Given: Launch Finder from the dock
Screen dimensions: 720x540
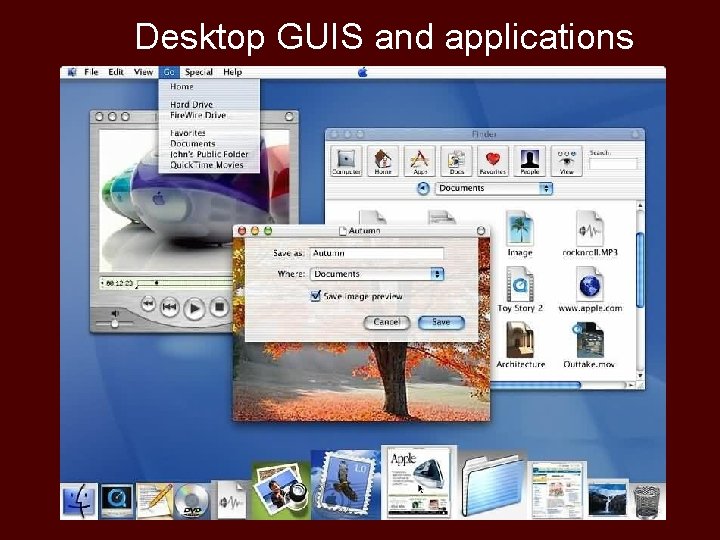Looking at the screenshot, I should [x=79, y=501].
